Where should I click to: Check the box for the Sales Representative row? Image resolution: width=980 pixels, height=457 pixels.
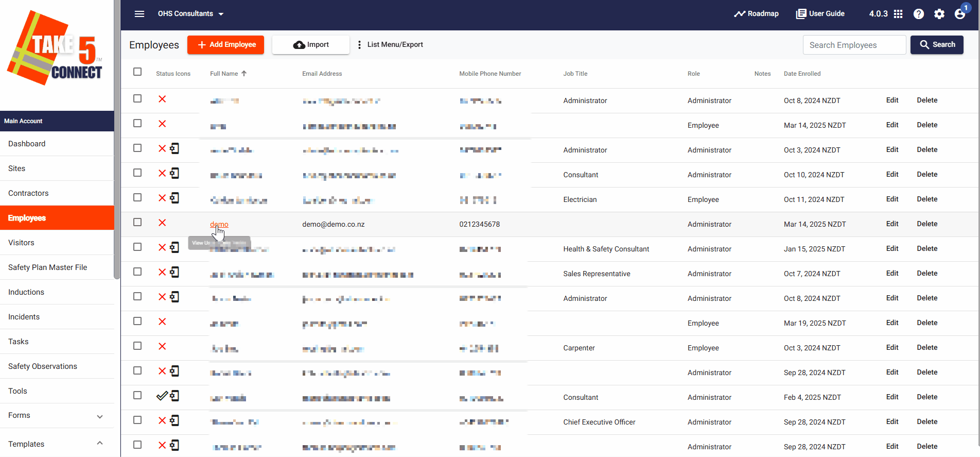137,272
